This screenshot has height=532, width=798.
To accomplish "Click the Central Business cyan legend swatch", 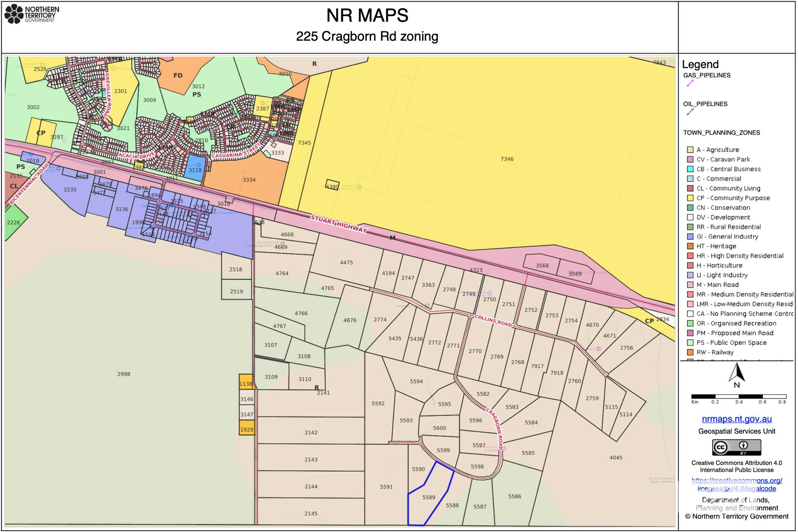I will click(x=690, y=169).
